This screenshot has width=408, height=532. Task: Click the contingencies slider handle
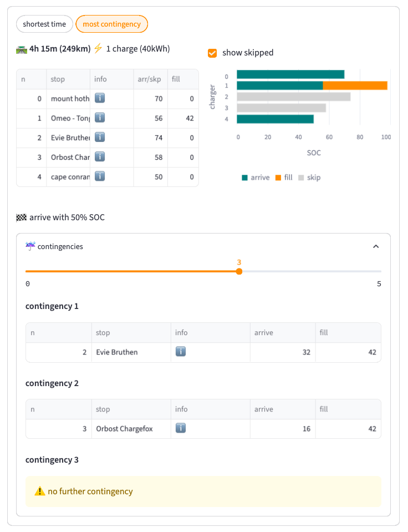coord(239,271)
